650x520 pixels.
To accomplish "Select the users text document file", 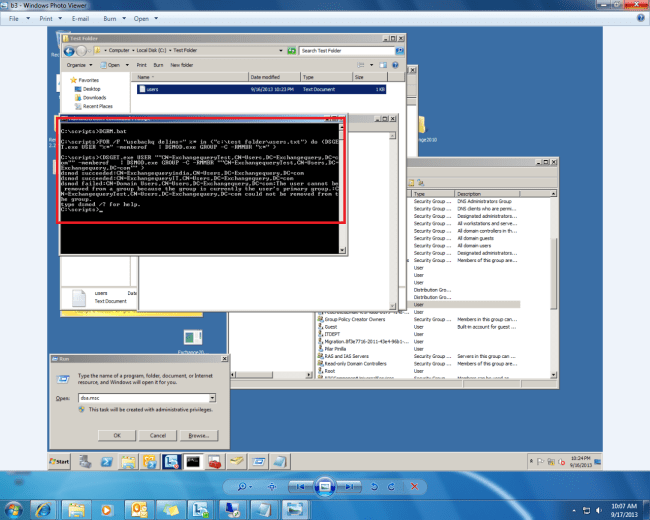I will coord(152,89).
